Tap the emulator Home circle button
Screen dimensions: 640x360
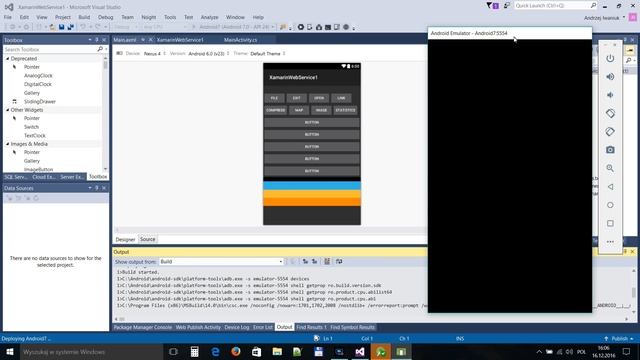click(610, 205)
